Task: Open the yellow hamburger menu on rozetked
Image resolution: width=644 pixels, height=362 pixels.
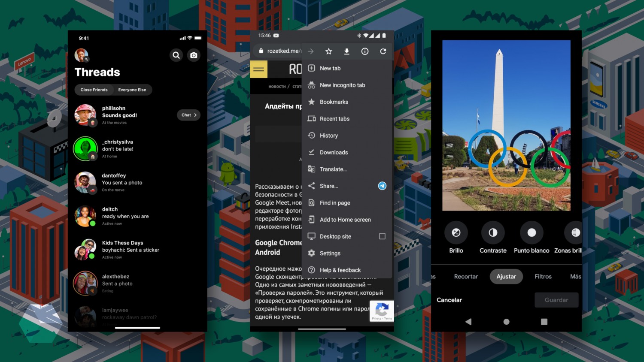Action: [259, 69]
